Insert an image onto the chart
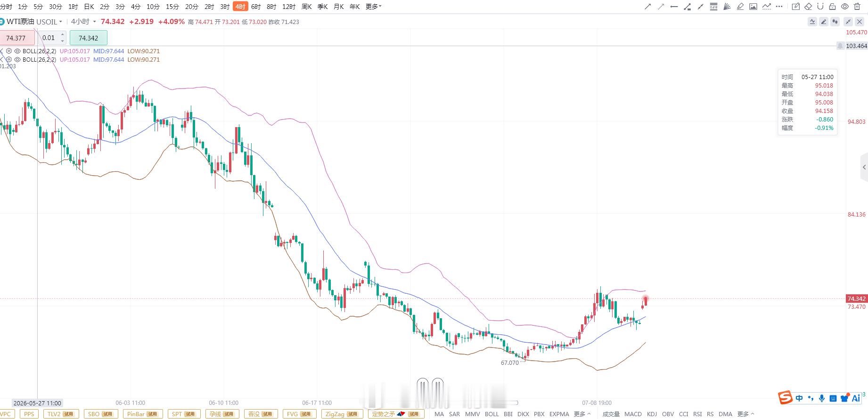 click(x=753, y=7)
